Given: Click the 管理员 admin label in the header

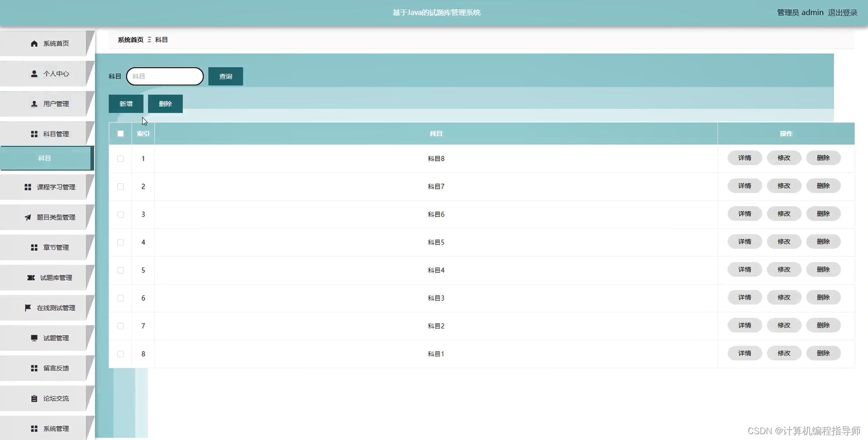Looking at the screenshot, I should (x=800, y=13).
